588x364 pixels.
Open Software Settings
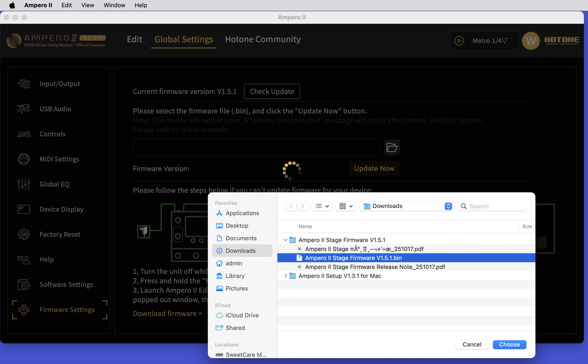(66, 284)
